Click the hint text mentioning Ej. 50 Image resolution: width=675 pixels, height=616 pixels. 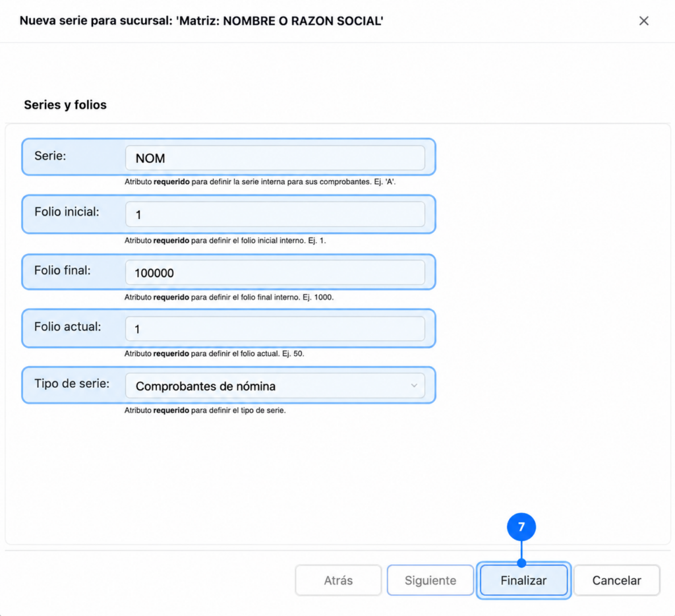[x=214, y=354]
